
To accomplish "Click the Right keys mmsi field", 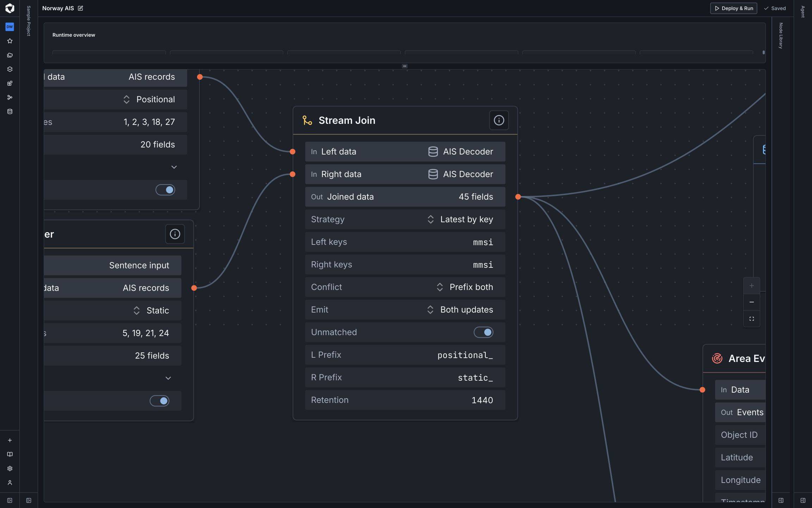I will [405, 265].
